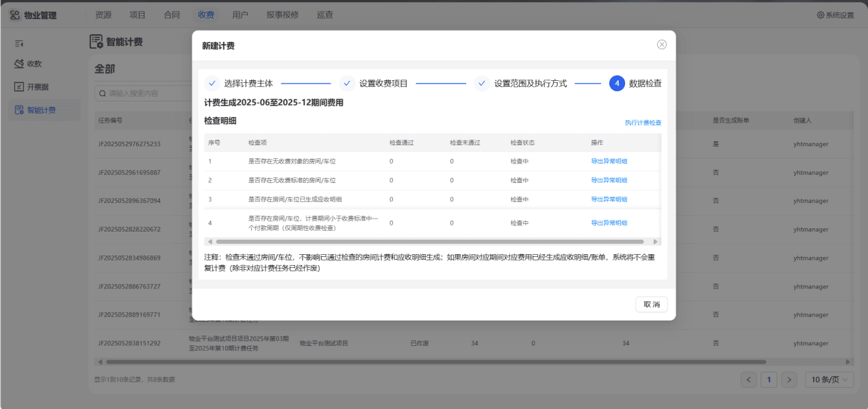Go to next page with right chevron
868x409 pixels.
[789, 380]
